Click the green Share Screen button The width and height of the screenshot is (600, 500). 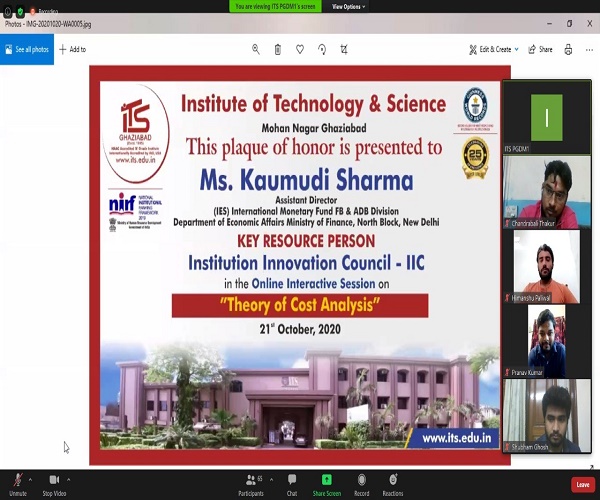327,485
